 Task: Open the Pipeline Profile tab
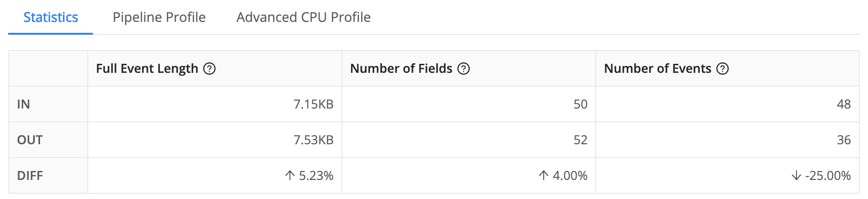coord(159,17)
